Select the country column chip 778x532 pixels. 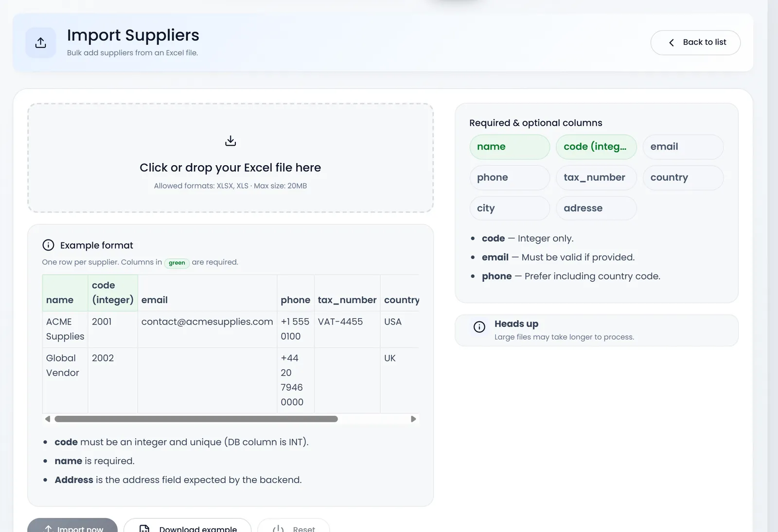pyautogui.click(x=683, y=177)
